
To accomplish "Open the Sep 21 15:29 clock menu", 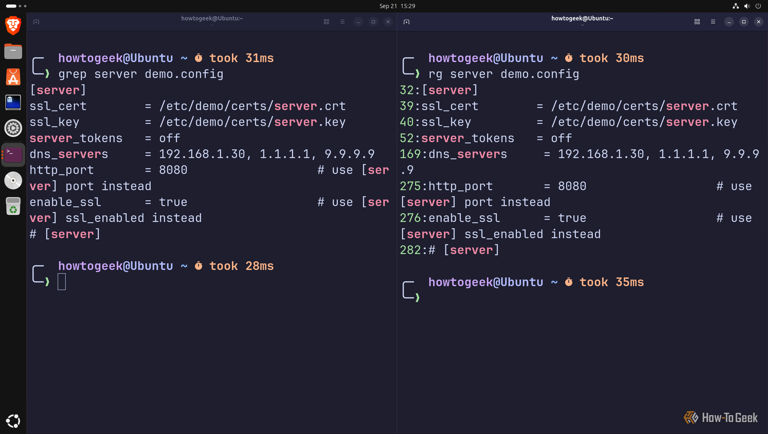I will [397, 6].
